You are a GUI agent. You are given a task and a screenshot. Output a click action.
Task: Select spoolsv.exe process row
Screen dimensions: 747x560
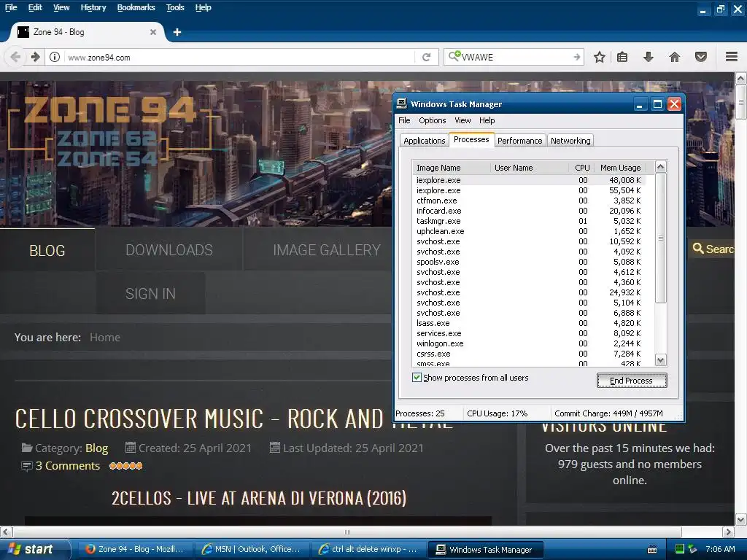click(528, 262)
